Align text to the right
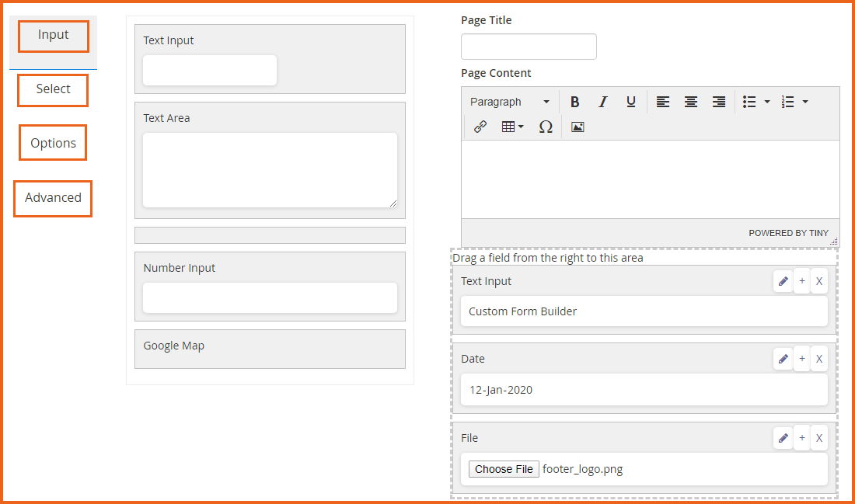The width and height of the screenshot is (855, 504). [x=719, y=102]
